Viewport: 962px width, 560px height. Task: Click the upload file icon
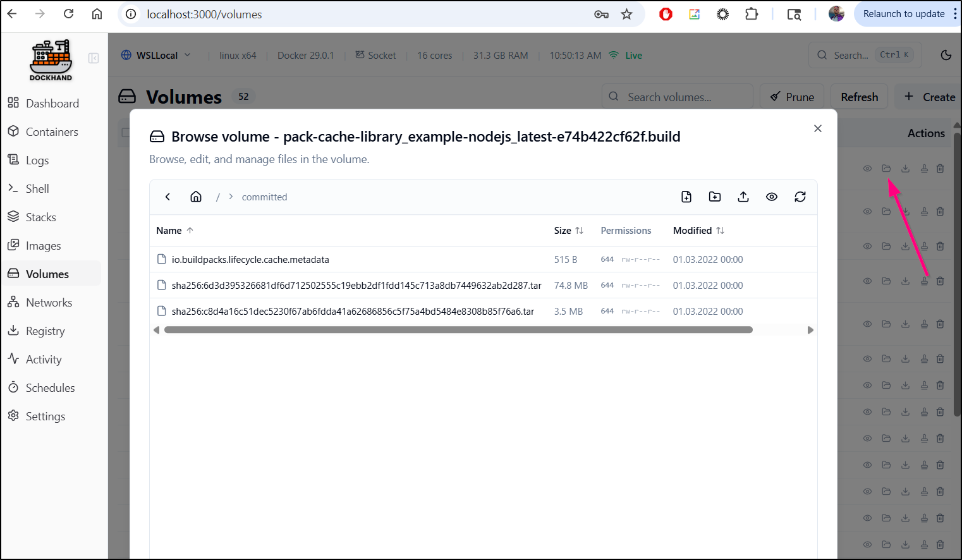pyautogui.click(x=743, y=197)
